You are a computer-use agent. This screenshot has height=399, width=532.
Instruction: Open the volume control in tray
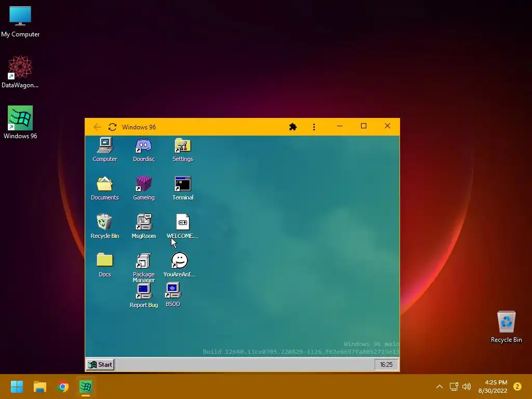pyautogui.click(x=467, y=387)
